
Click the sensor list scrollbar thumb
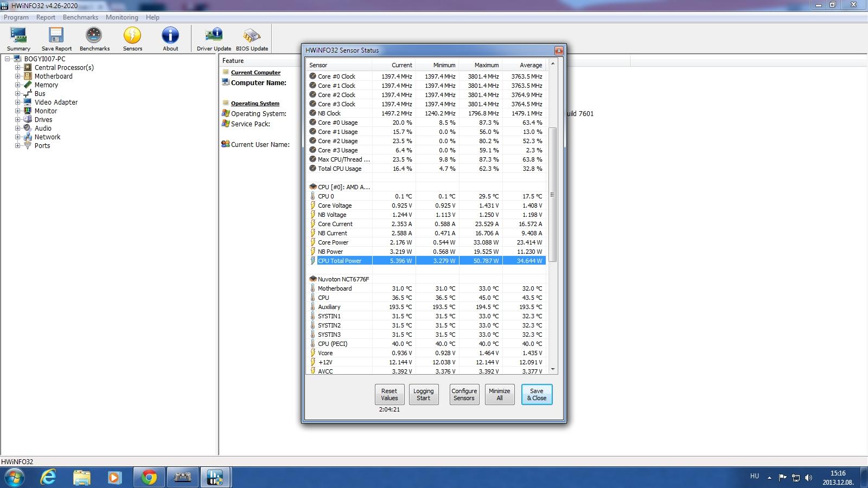click(x=553, y=194)
